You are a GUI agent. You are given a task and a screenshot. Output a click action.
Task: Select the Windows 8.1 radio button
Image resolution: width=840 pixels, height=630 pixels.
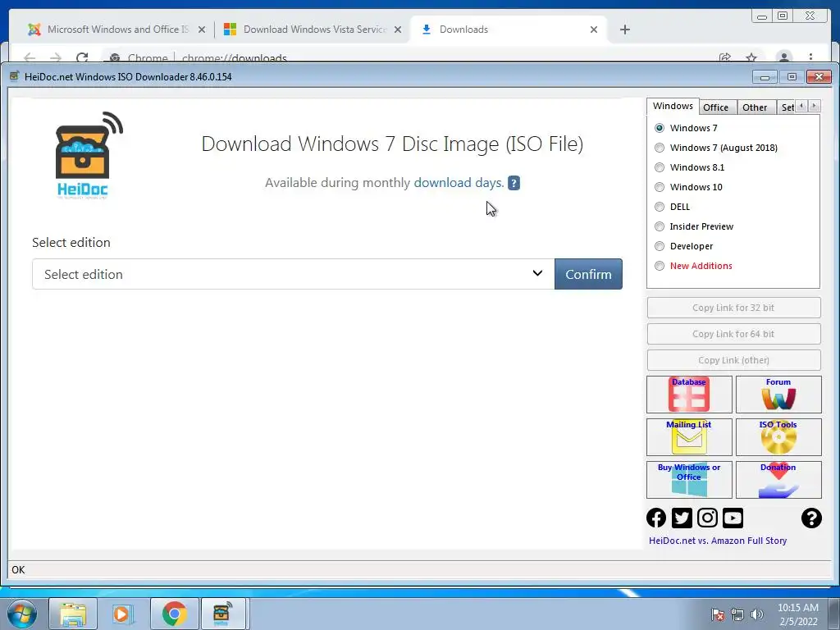click(660, 167)
